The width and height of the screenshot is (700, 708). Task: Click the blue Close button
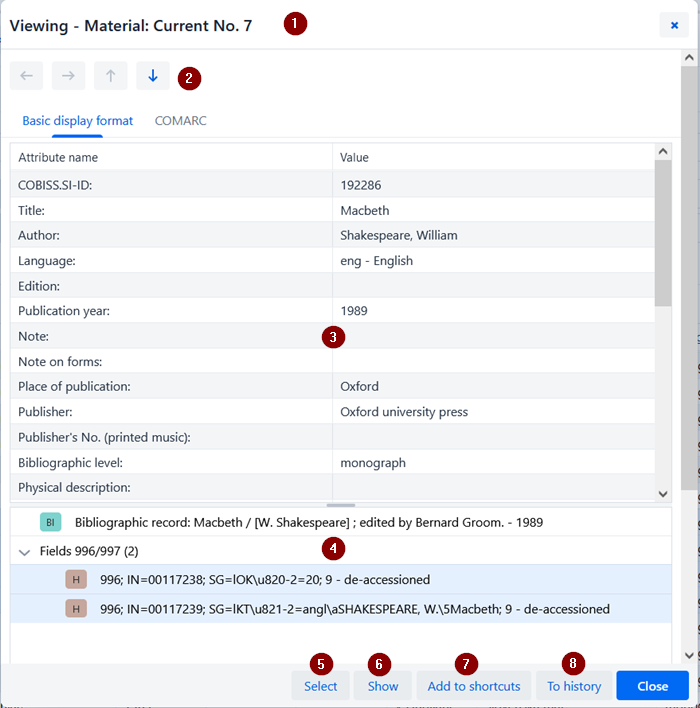(652, 686)
